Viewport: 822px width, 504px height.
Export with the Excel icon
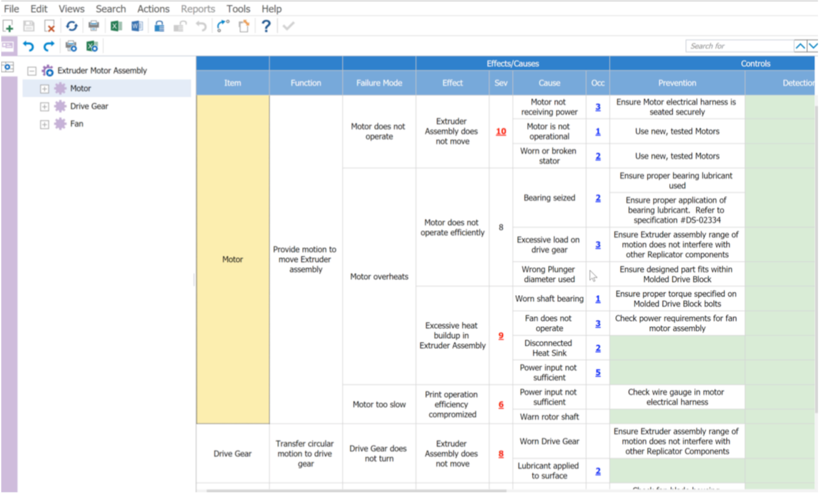116,26
